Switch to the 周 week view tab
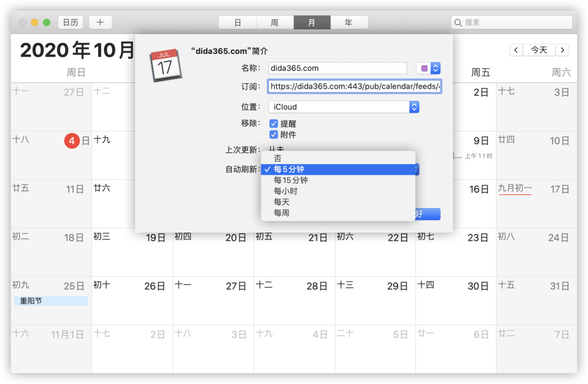588x384 pixels. pos(275,22)
